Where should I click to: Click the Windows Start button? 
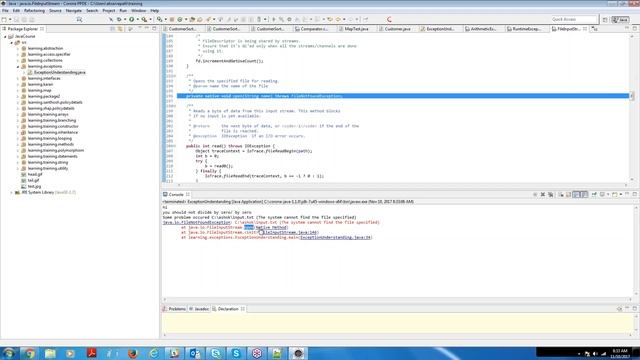(9, 353)
